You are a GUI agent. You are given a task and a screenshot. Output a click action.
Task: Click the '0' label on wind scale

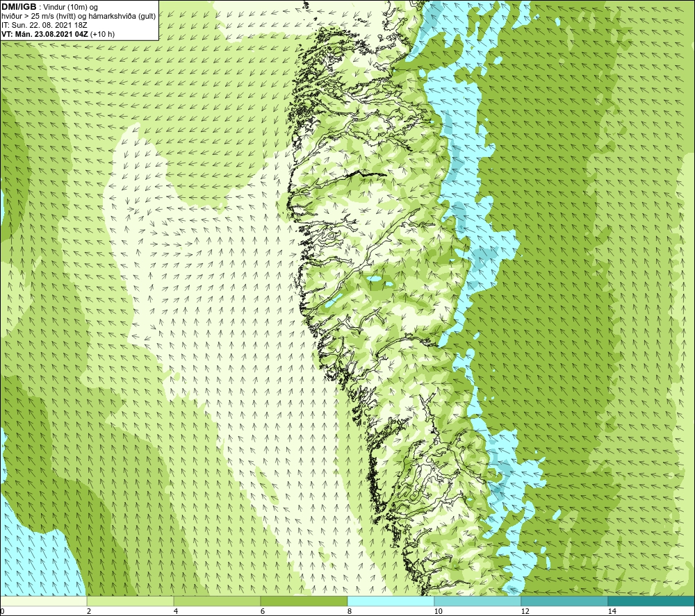[2, 612]
